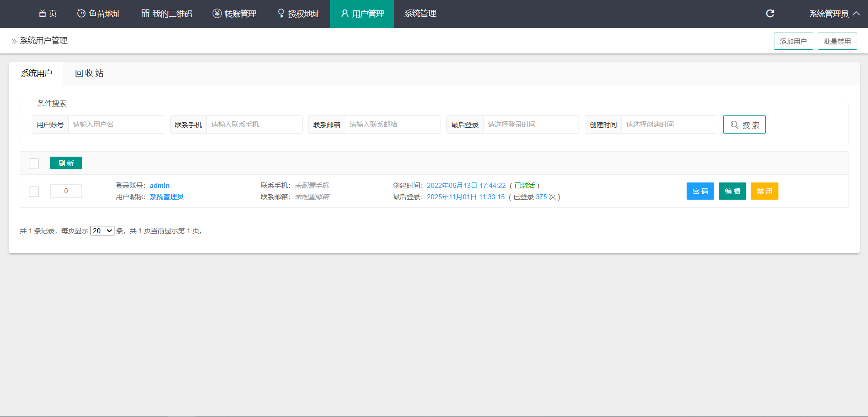Click the blue 密码 button for admin
868x417 pixels.
pos(700,191)
